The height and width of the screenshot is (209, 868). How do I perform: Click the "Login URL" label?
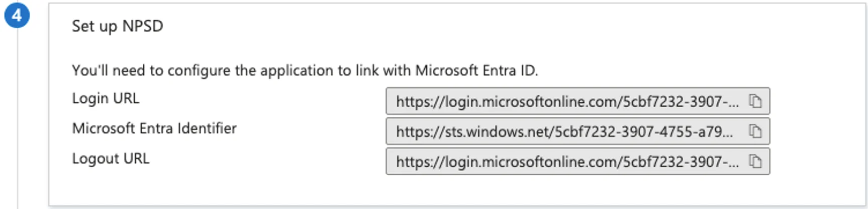[106, 98]
